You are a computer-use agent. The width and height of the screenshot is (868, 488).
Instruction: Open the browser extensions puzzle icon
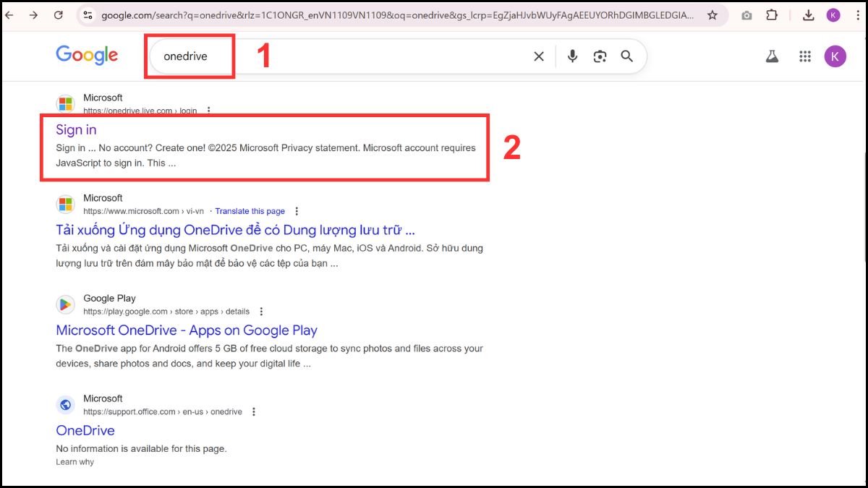tap(772, 14)
